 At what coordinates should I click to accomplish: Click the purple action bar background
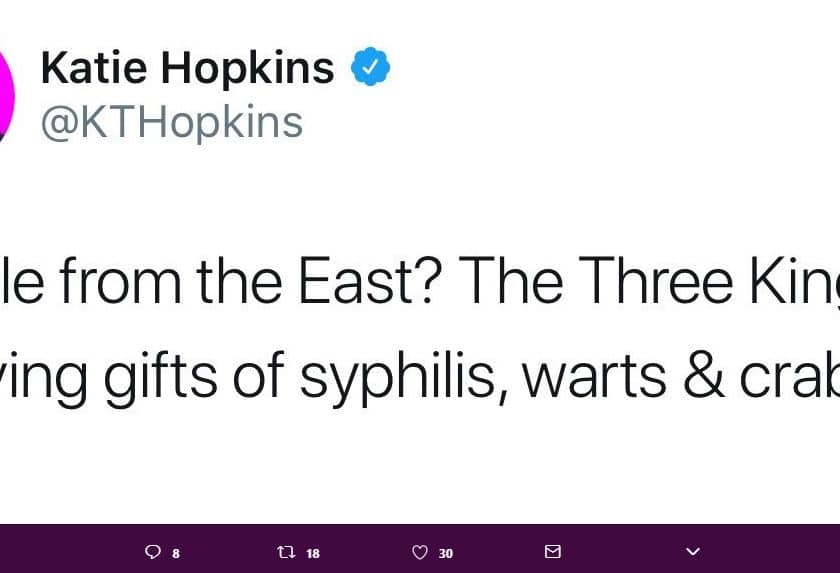(420, 548)
